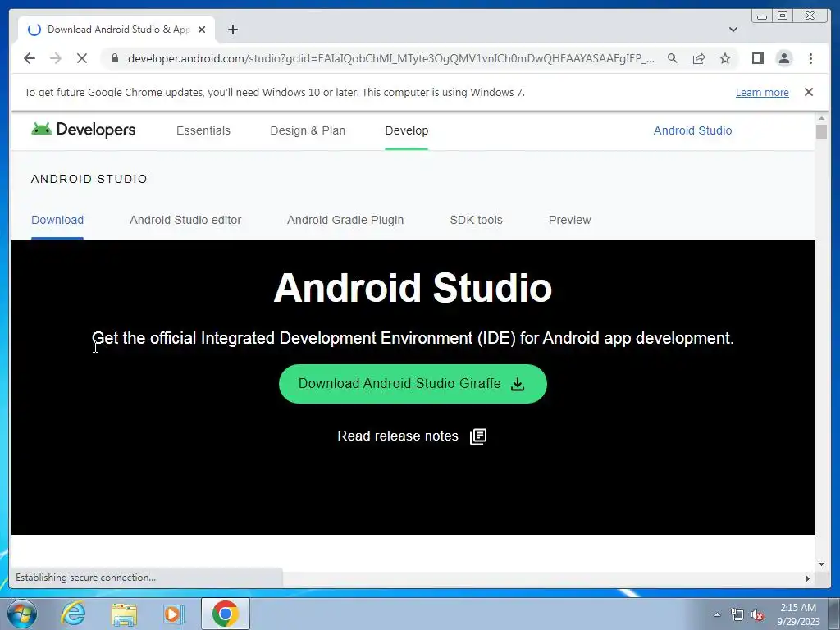This screenshot has width=840, height=630.
Task: Open Windows Explorer folder from taskbar
Action: tap(124, 614)
